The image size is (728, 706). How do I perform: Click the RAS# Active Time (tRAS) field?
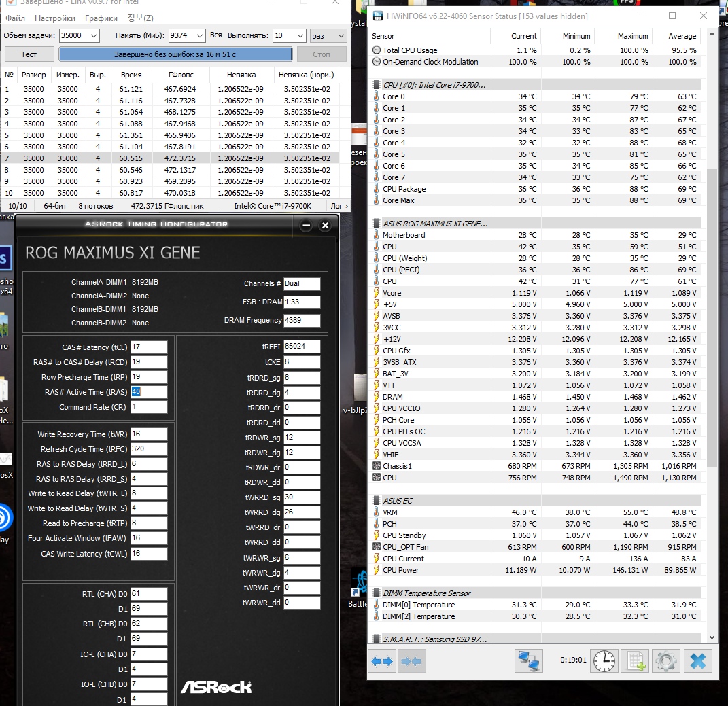[x=149, y=392]
